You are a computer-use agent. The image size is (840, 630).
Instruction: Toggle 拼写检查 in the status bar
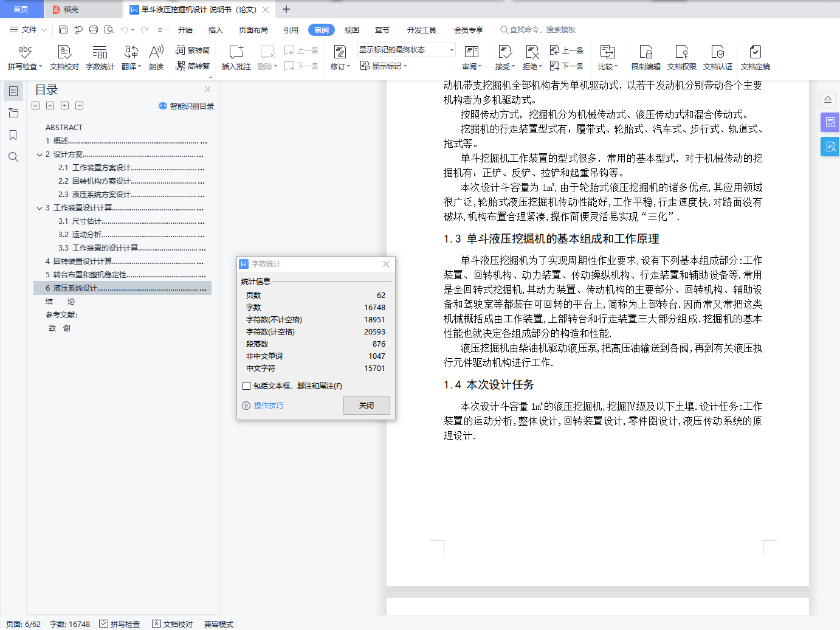pyautogui.click(x=120, y=624)
